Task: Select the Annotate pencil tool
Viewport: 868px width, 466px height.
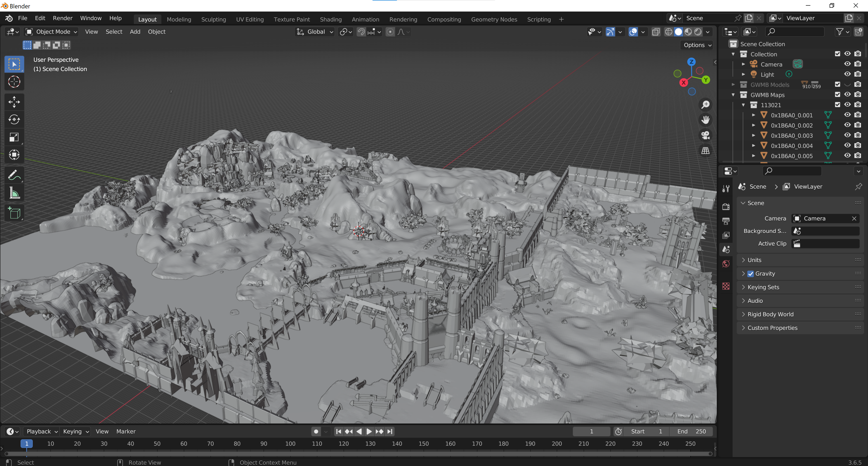Action: click(14, 175)
